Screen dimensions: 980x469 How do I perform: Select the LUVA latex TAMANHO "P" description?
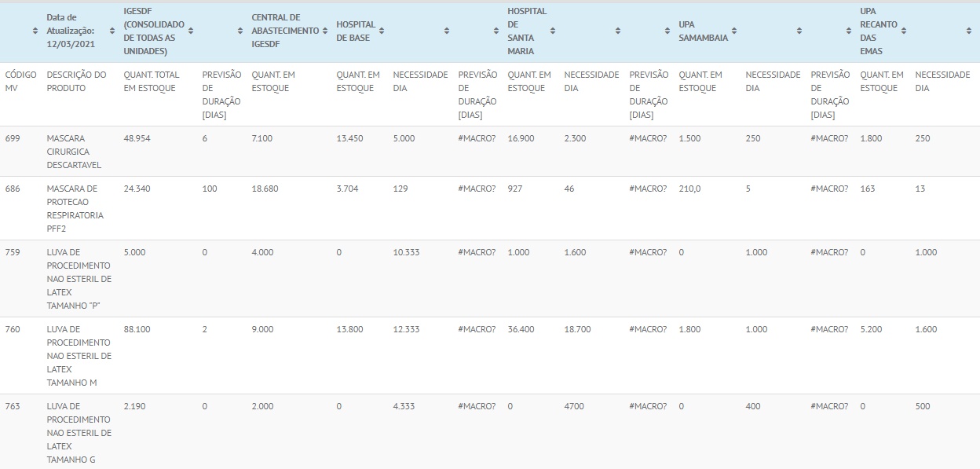pyautogui.click(x=79, y=279)
